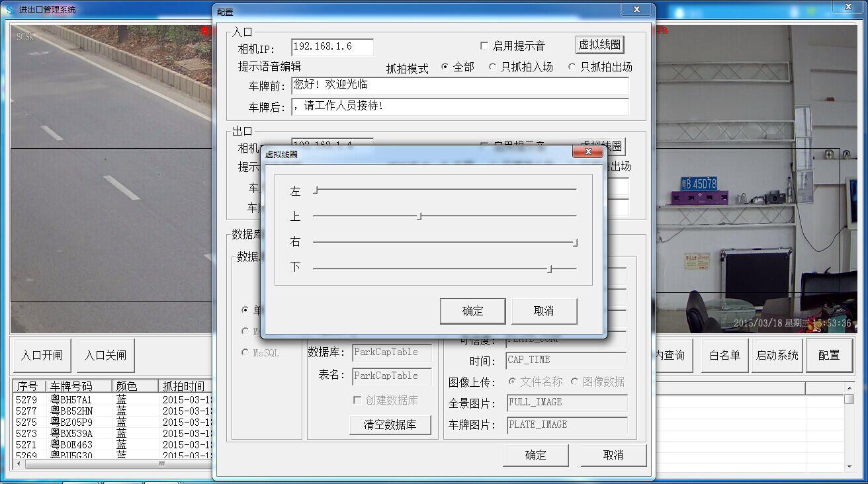This screenshot has height=484, width=868.
Task: Click the 下 slider thumb in 虚拟线圈 dialog
Action: (x=550, y=268)
